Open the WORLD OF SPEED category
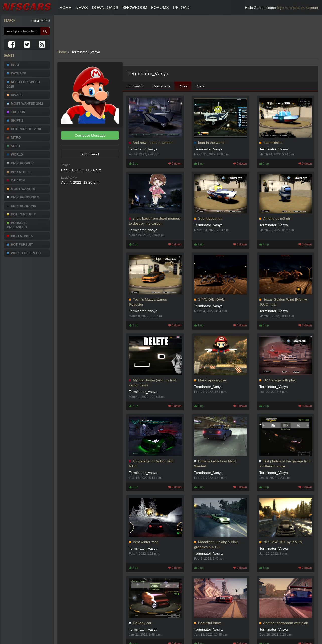The width and height of the screenshot is (322, 644). click(x=27, y=253)
